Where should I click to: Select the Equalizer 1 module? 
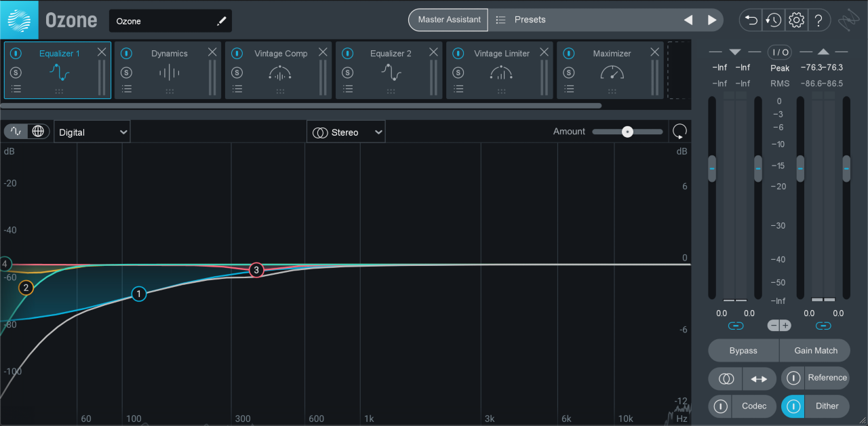tap(58, 71)
